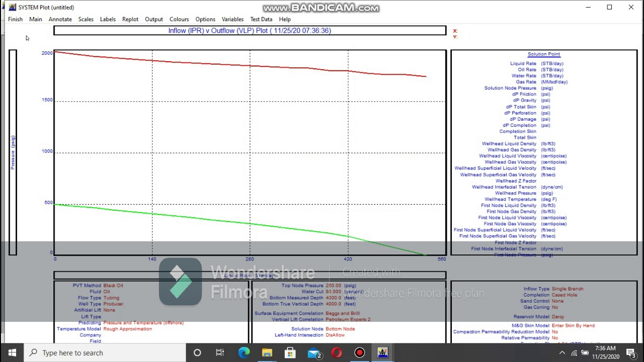Click the SYSTEM Plot window title icon

click(x=12, y=7)
